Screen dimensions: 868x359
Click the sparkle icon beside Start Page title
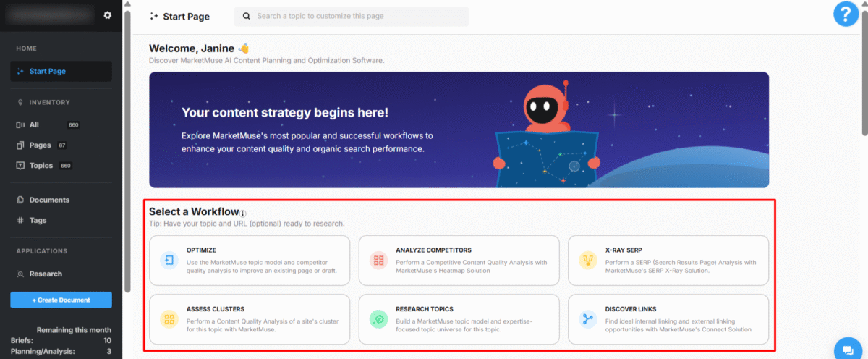(153, 16)
